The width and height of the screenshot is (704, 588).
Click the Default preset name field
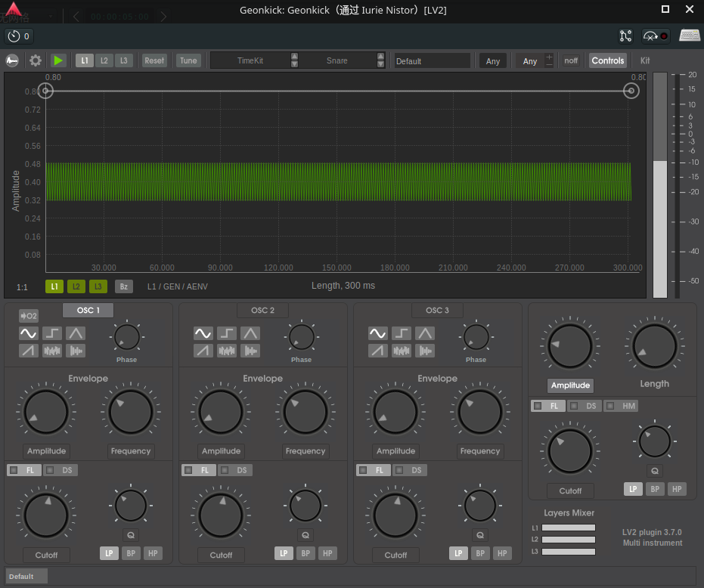(x=432, y=61)
